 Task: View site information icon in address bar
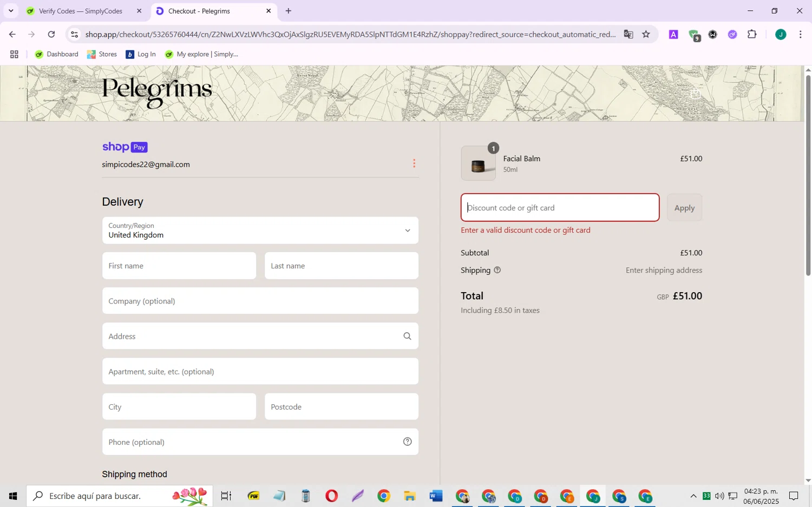pos(75,35)
